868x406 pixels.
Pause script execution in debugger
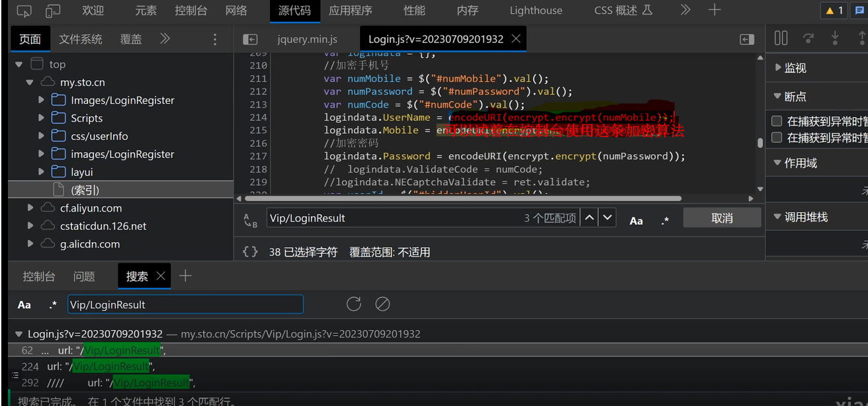(781, 38)
